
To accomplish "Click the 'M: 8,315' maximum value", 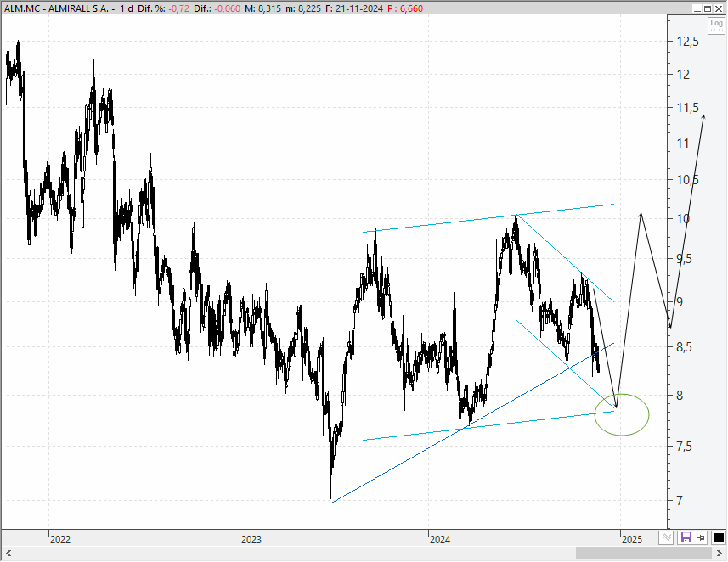I will tap(262, 8).
